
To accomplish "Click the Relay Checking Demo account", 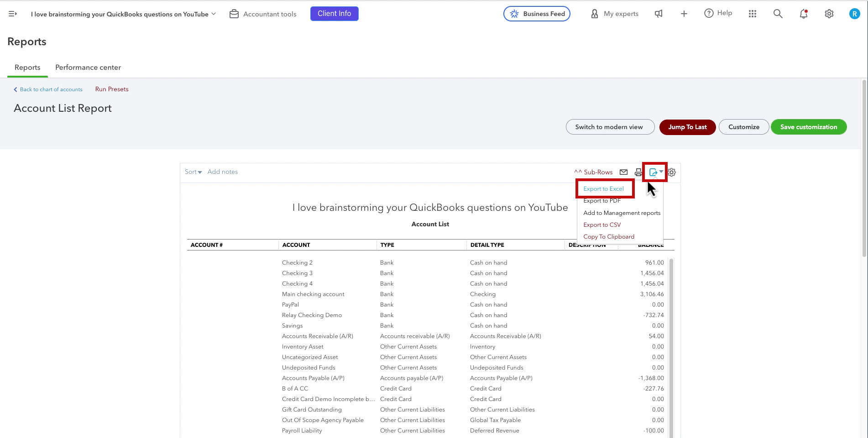I will pos(312,315).
